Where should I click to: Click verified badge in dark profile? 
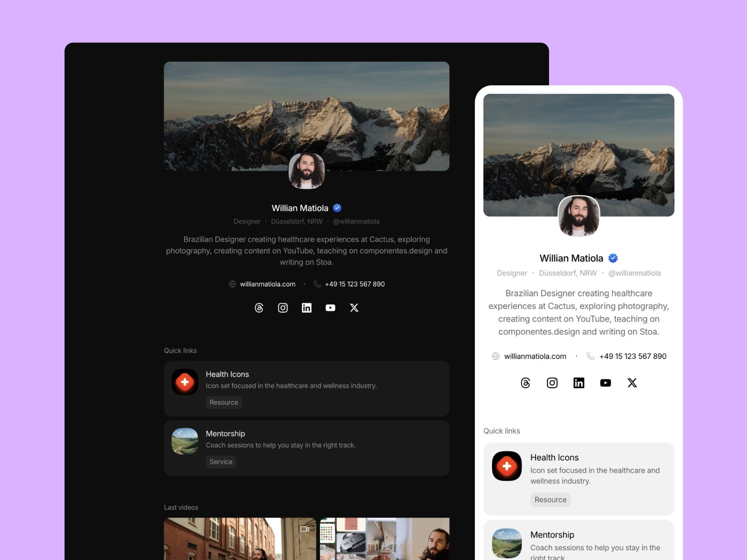(337, 208)
